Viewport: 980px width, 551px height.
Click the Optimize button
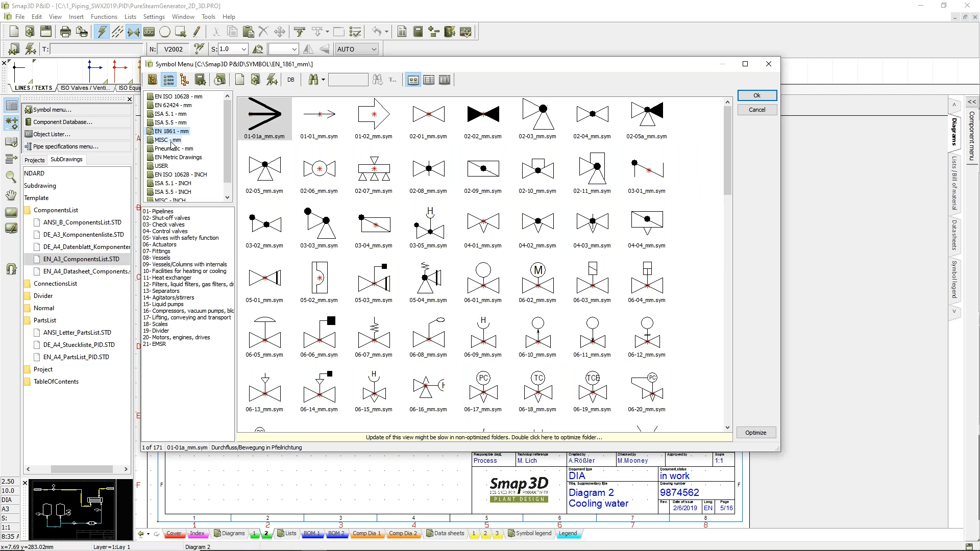755,433
